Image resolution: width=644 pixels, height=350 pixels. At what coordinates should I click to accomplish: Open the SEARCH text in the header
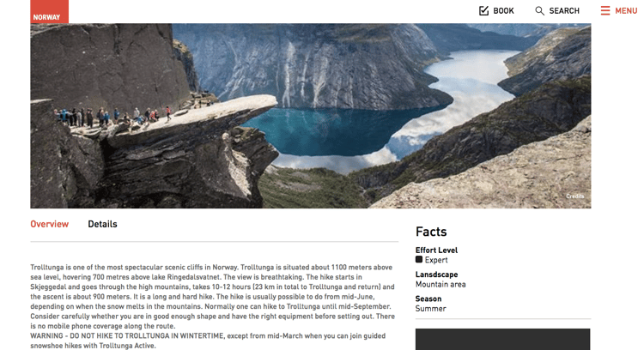coord(564,11)
